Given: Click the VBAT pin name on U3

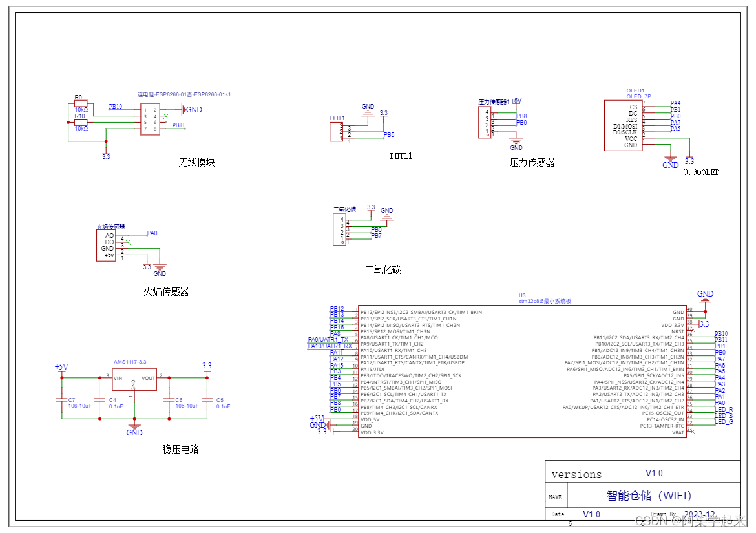Looking at the screenshot, I should (678, 432).
